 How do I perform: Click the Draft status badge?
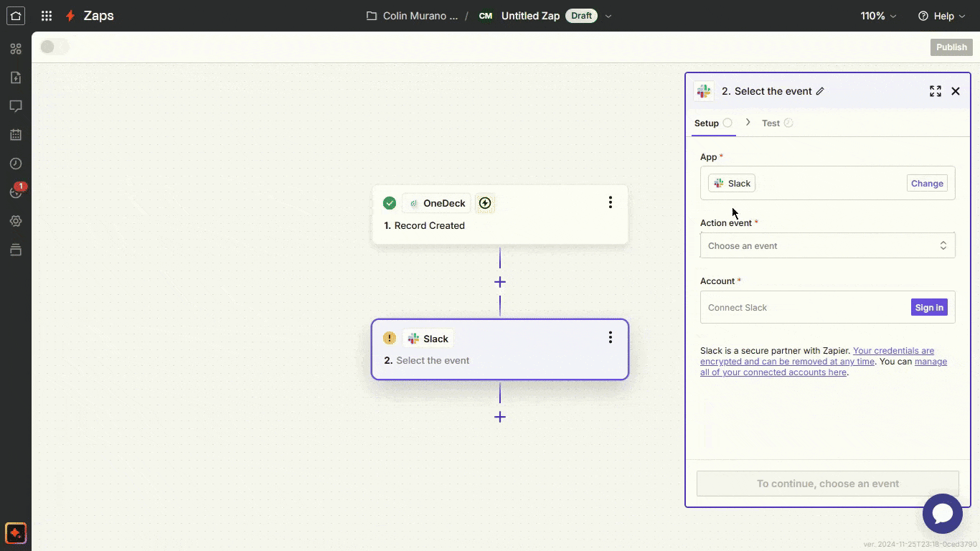coord(581,16)
